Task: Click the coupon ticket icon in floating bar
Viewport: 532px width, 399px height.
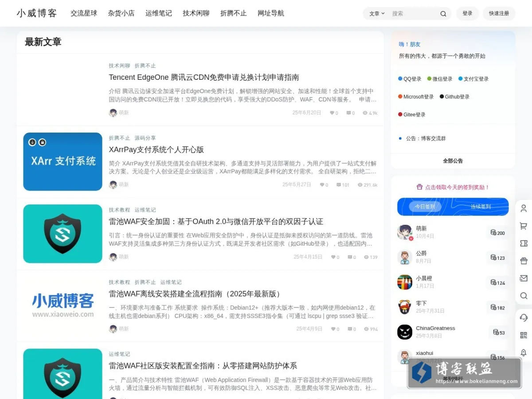Action: point(524,243)
